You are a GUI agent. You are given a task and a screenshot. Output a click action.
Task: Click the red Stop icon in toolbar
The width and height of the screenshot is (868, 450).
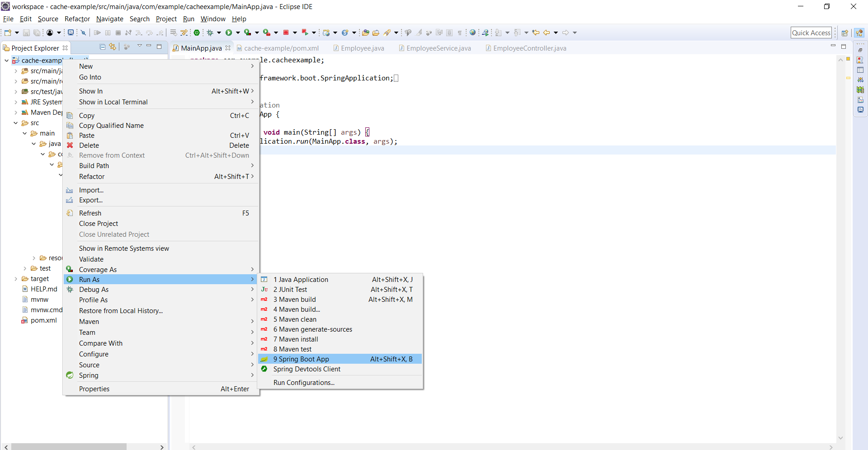pos(286,33)
